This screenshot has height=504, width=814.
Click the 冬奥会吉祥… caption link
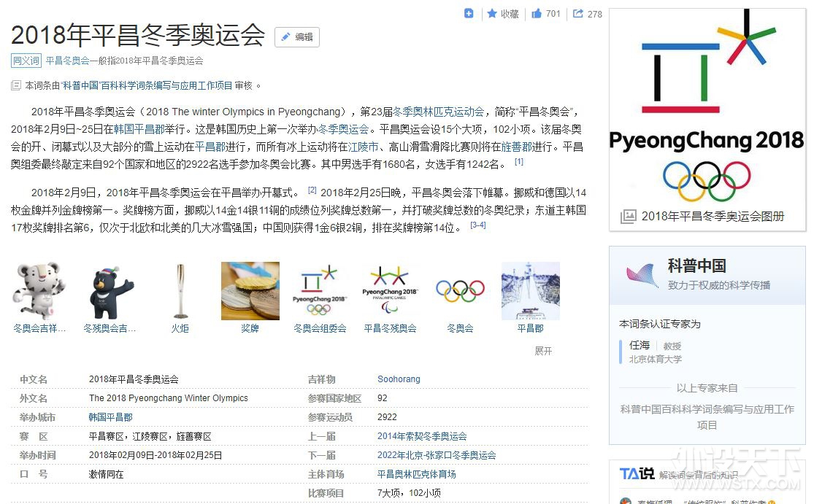[x=39, y=328]
